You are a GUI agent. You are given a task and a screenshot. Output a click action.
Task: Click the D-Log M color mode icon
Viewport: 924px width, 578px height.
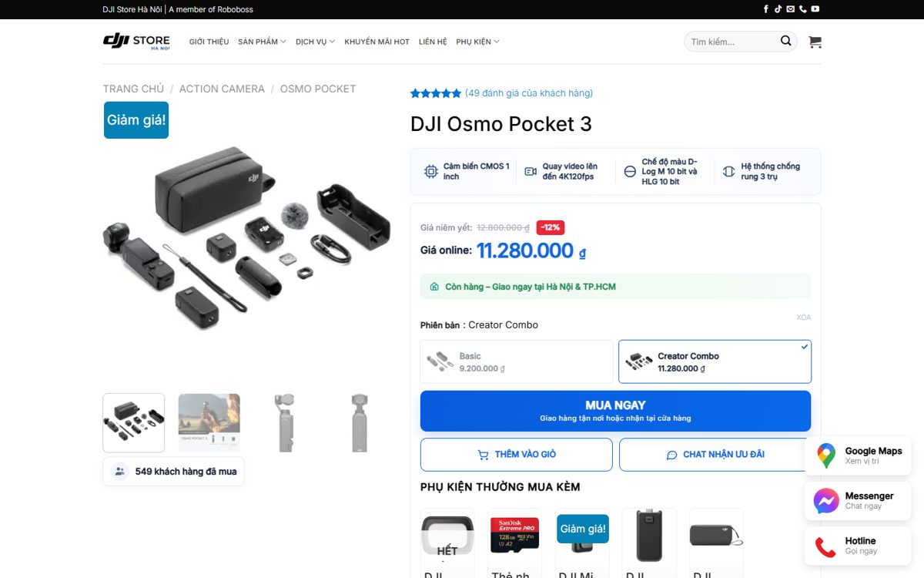[630, 171]
